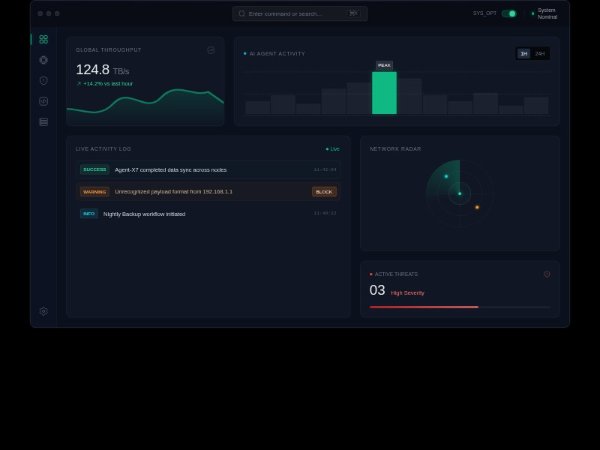Viewport: 600px width, 450px height.
Task: Select the AI agent bot sidebar icon
Action: pyautogui.click(x=43, y=101)
